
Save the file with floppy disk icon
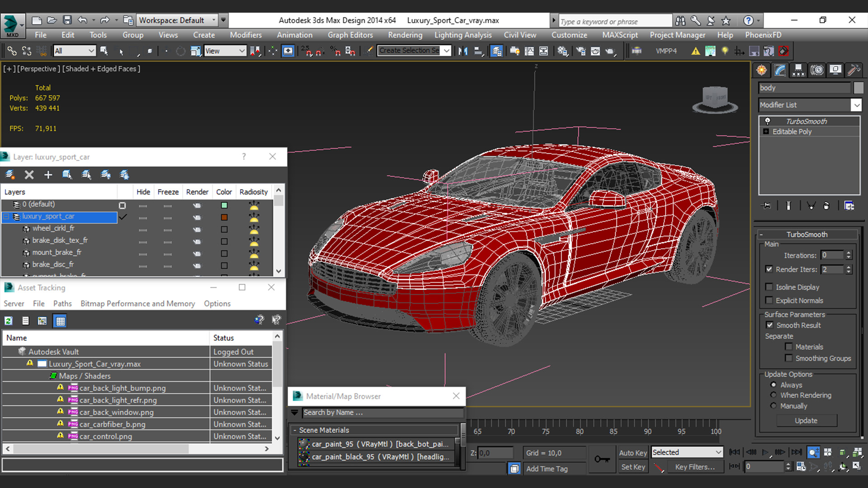point(67,20)
